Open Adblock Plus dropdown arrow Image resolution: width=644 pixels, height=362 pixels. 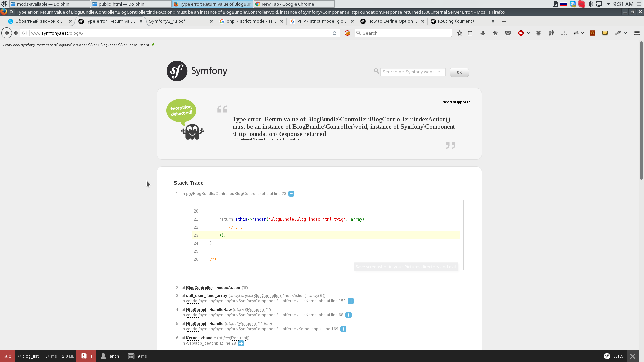pyautogui.click(x=528, y=33)
